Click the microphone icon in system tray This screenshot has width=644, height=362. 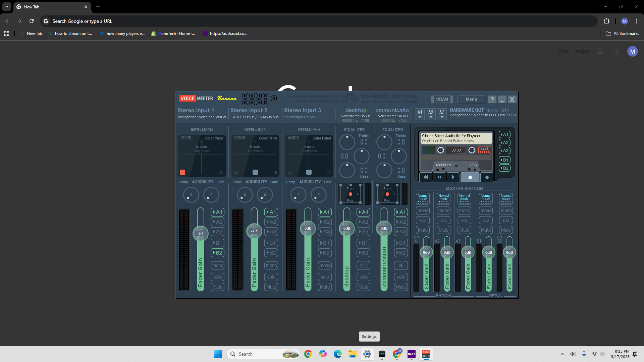(584, 354)
